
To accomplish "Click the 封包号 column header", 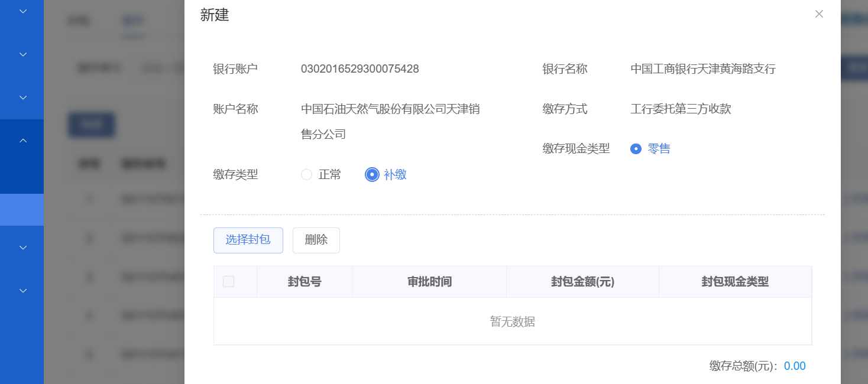I will [x=305, y=282].
